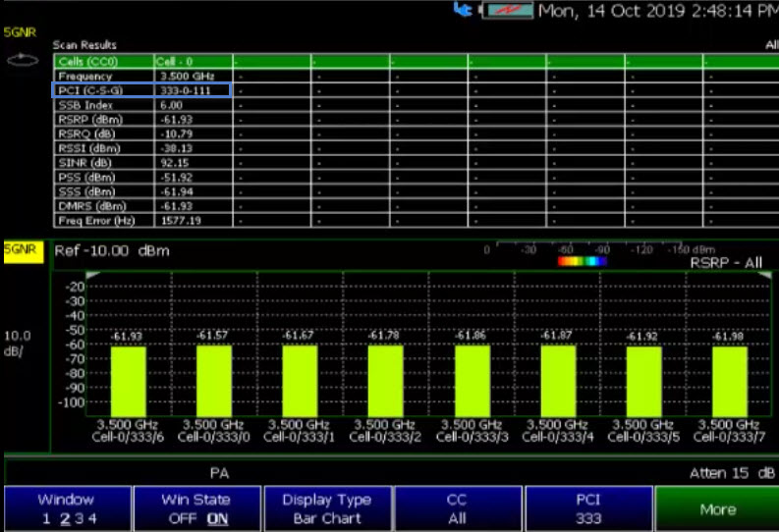Click RSRP value -61.93 in table
Viewport: 779px width, 532px height.
point(177,120)
